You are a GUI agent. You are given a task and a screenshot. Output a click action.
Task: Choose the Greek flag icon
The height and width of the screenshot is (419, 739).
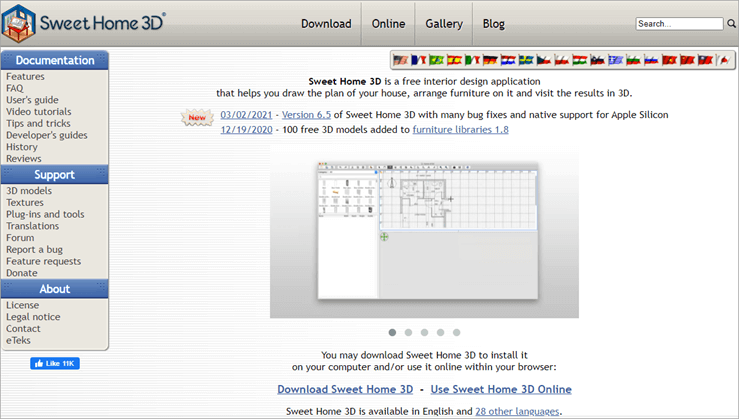coord(616,60)
